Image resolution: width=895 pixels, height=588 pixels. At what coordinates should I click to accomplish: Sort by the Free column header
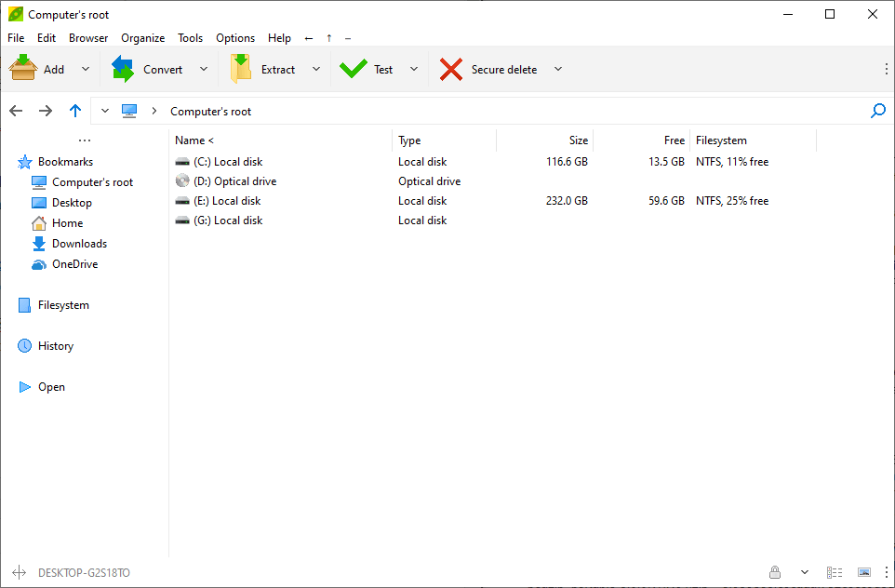point(642,140)
